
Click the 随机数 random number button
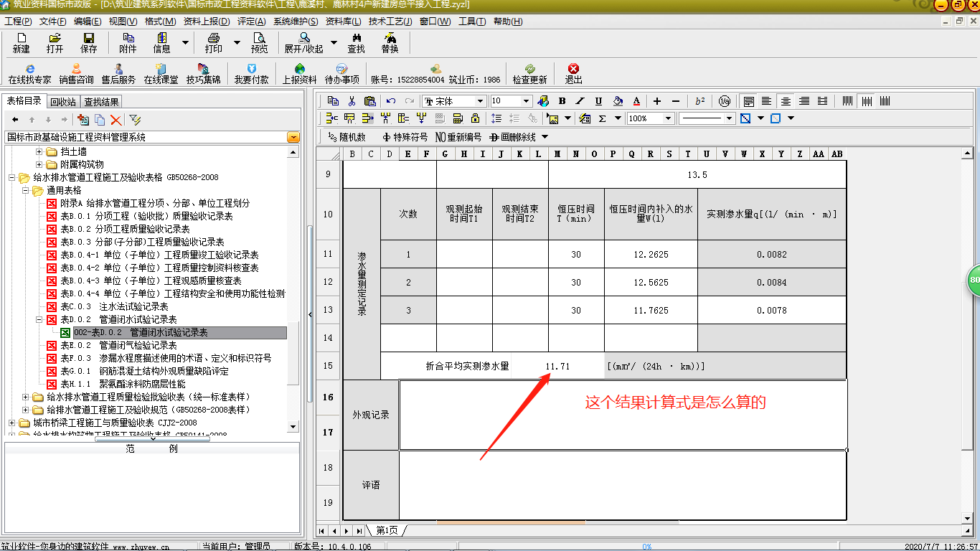tap(347, 136)
